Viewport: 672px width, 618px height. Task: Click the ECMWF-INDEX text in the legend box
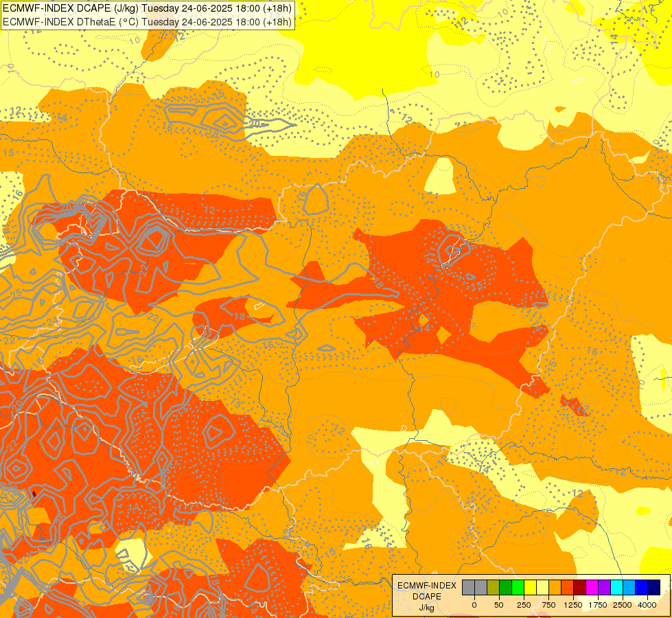427,586
